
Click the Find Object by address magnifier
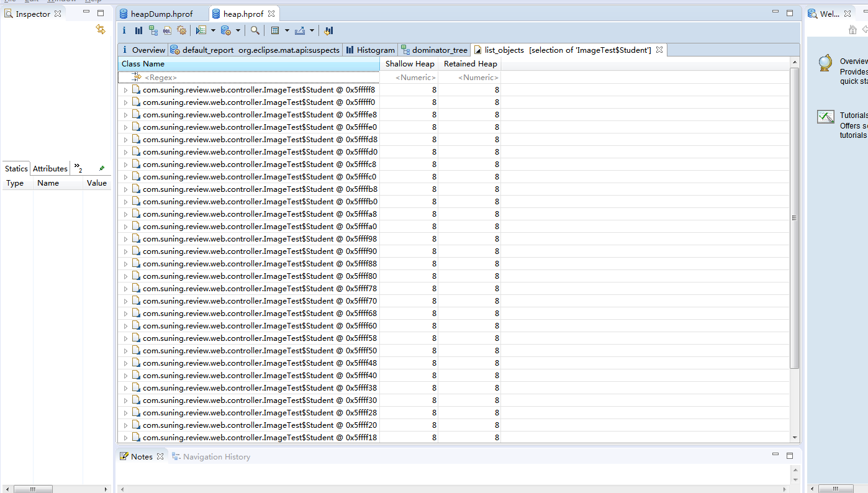(255, 30)
